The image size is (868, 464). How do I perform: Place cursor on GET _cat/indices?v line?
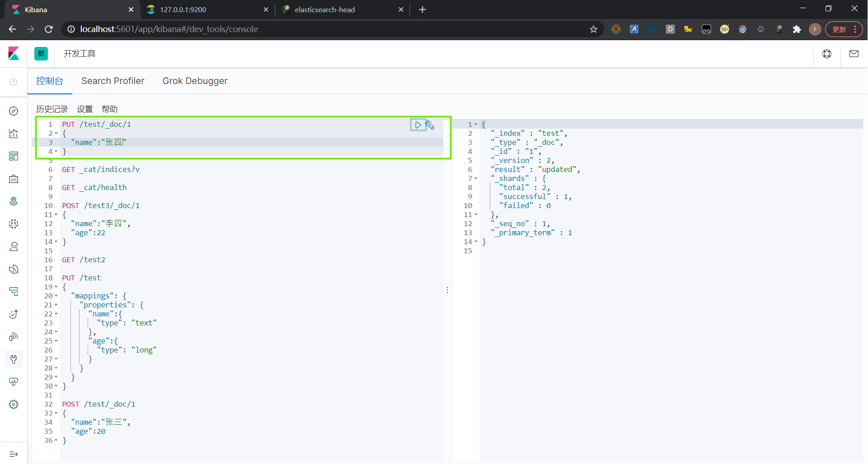click(101, 170)
